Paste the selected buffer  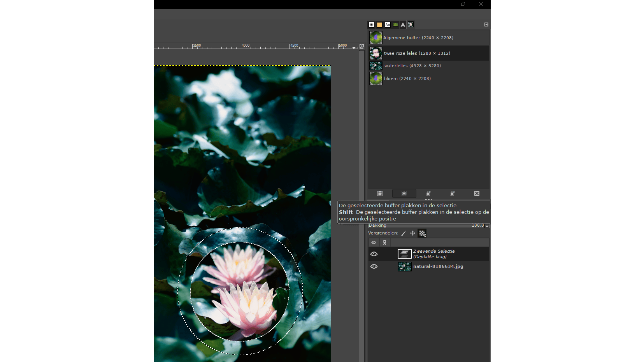click(380, 193)
